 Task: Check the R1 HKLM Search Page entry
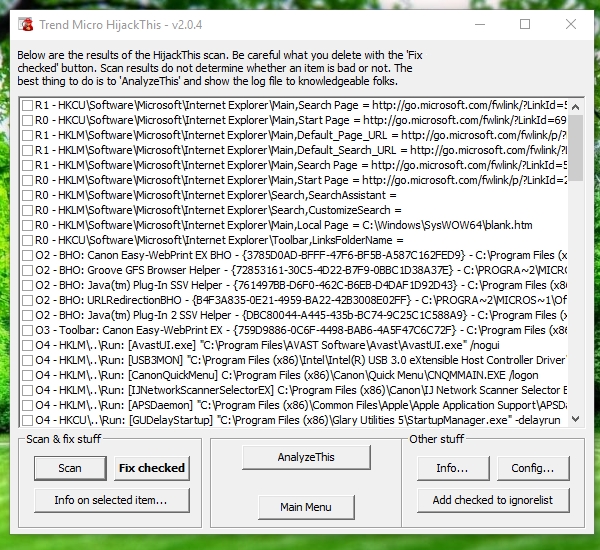27,165
